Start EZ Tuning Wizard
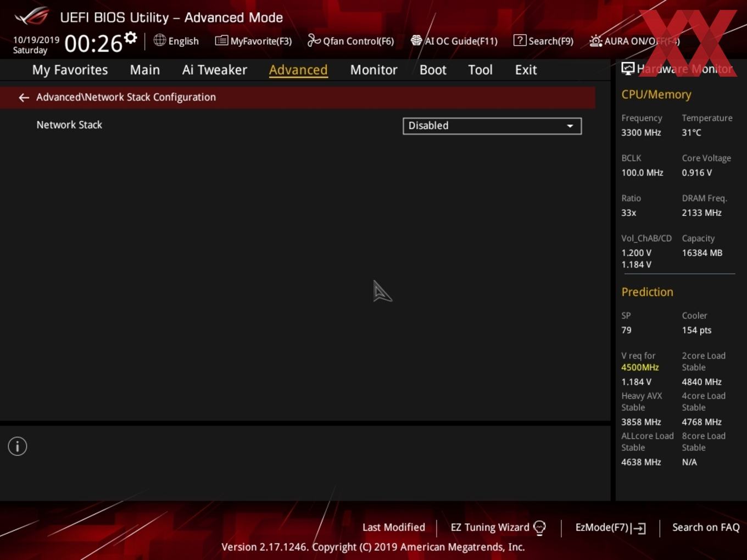This screenshot has height=560, width=747. [x=490, y=528]
